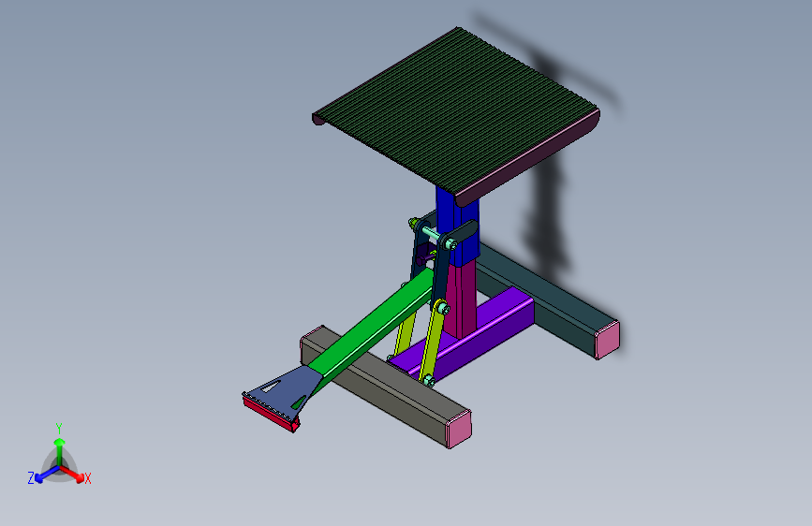The image size is (812, 526).
Task: Select the ribbed dark green top platform
Action: [456, 111]
